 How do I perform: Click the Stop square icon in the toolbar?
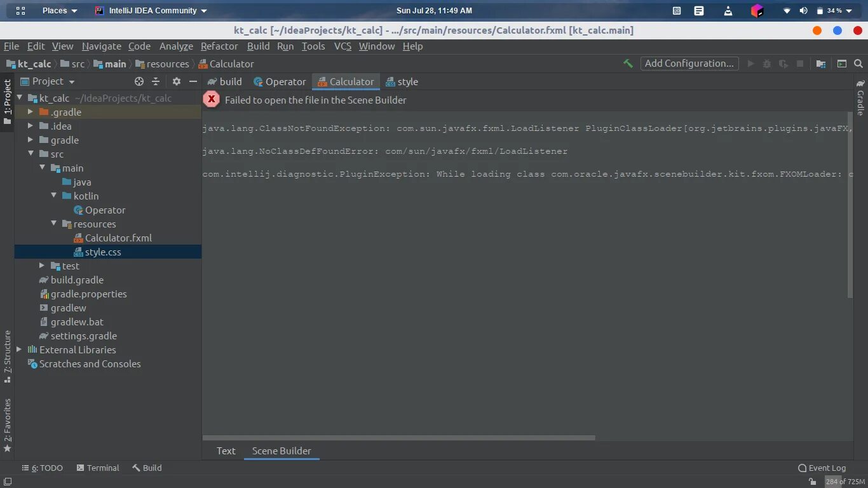coord(800,64)
